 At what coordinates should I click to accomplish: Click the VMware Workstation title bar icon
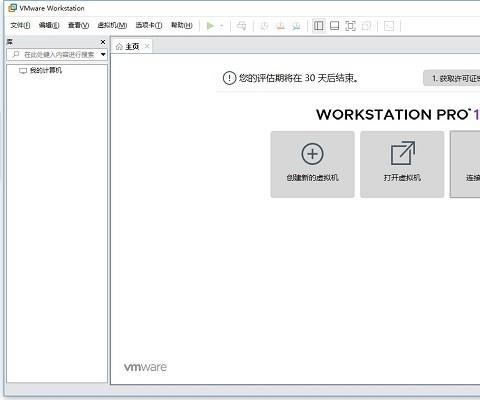point(12,8)
